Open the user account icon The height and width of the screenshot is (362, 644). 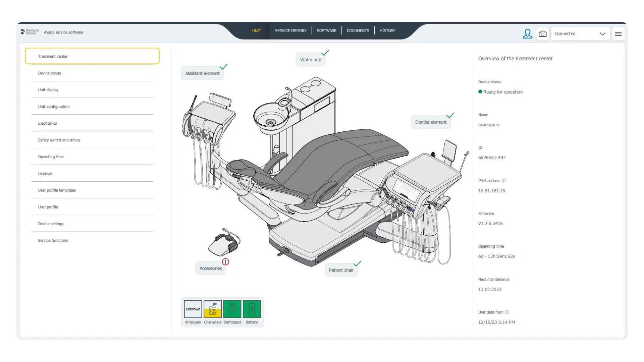click(527, 34)
